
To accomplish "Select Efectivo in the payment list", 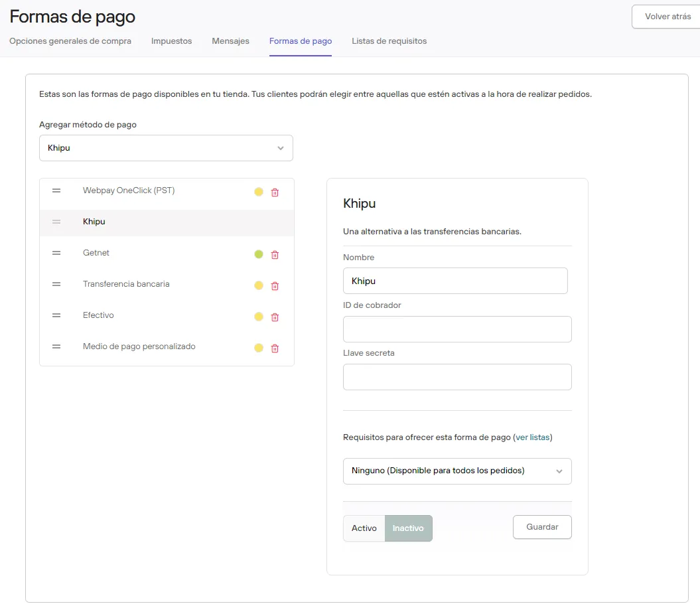I will (x=167, y=316).
